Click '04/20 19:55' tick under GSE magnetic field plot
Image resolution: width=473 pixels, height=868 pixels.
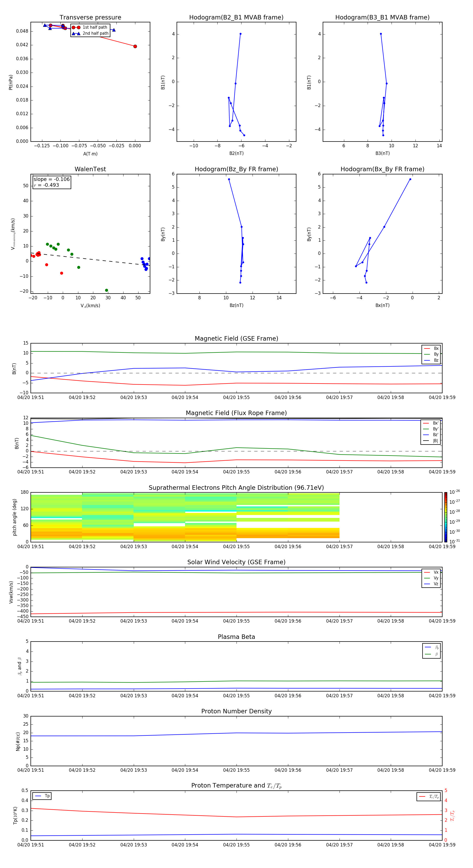(x=236, y=398)
